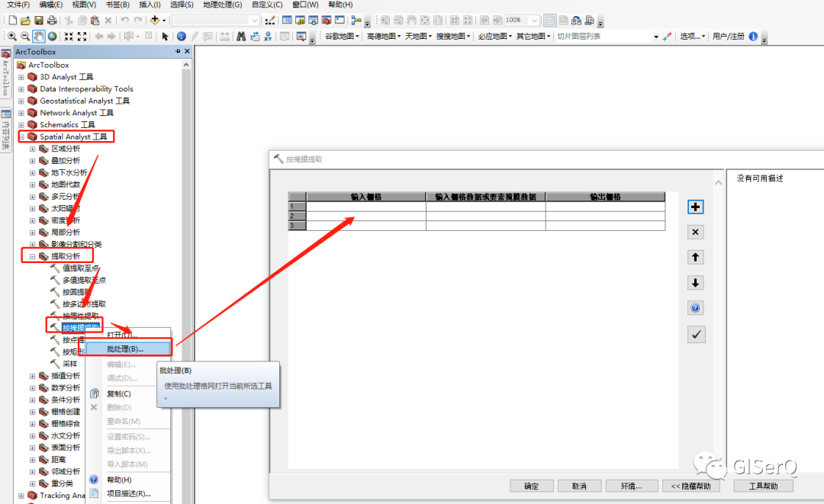Open a map document via folder icon
Screen dimensions: 824x504
25,21
